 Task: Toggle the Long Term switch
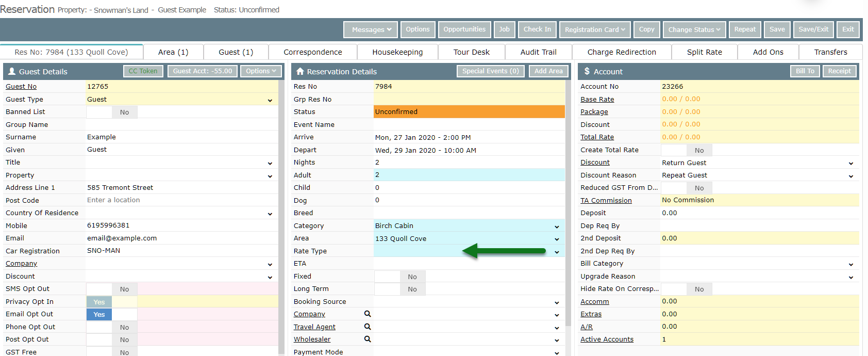click(400, 289)
